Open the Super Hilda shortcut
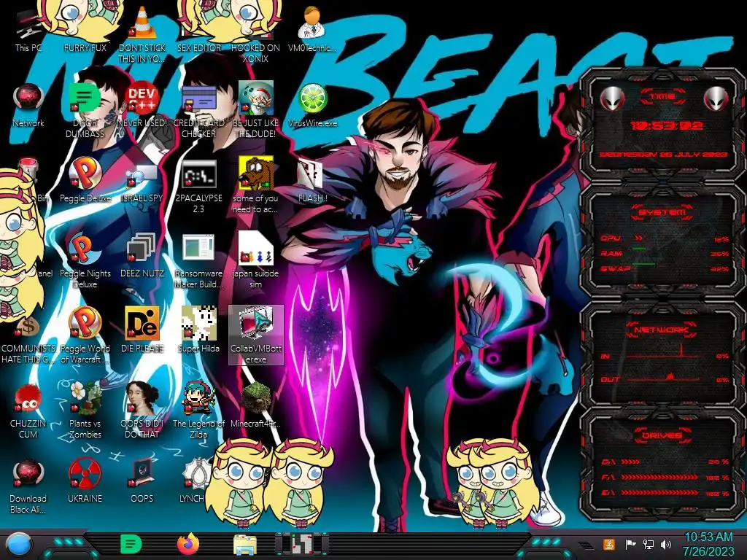The height and width of the screenshot is (560, 747). tap(198, 330)
